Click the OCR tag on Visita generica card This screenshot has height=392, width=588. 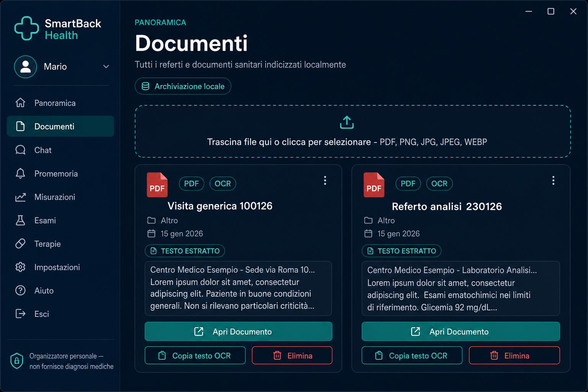(x=223, y=184)
